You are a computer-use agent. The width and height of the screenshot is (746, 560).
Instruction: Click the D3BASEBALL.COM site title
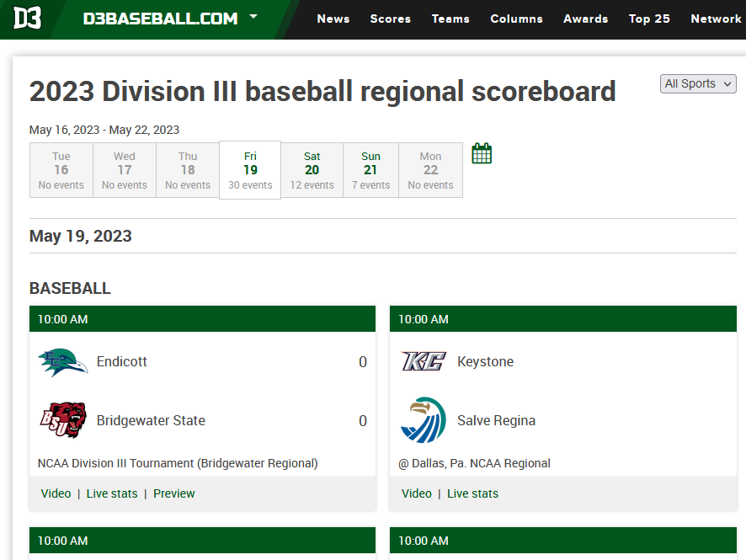pos(160,19)
